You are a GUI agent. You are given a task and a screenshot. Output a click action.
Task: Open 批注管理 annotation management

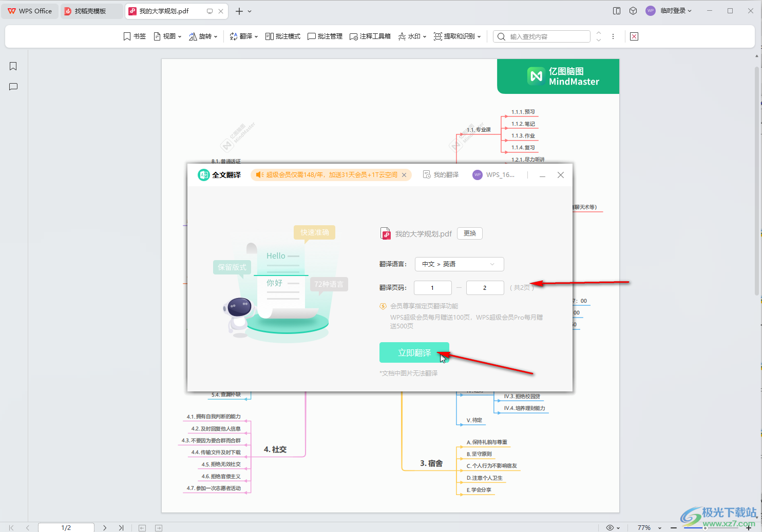tap(325, 36)
